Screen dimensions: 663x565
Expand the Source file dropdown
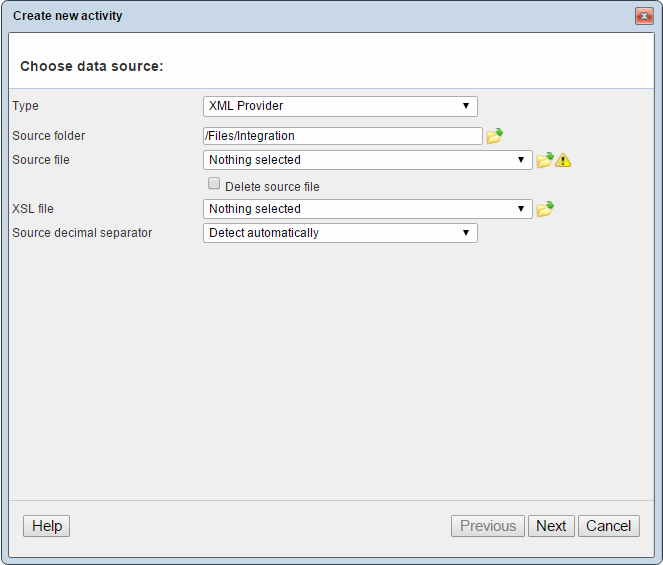coord(367,160)
